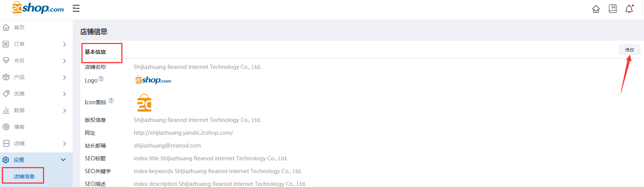Collapse sidebar with the hamburger menu icon
644x187 pixels.
tap(76, 8)
